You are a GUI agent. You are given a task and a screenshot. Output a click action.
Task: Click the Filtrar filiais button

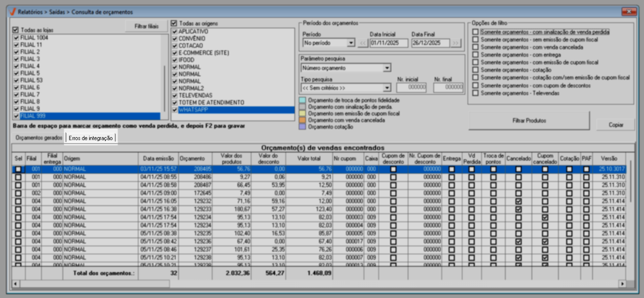point(146,27)
